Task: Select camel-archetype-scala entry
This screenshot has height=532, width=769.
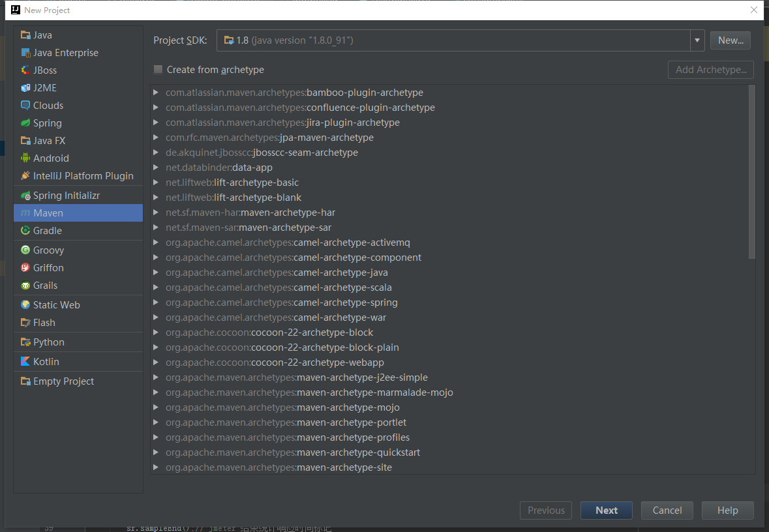Action: (279, 288)
